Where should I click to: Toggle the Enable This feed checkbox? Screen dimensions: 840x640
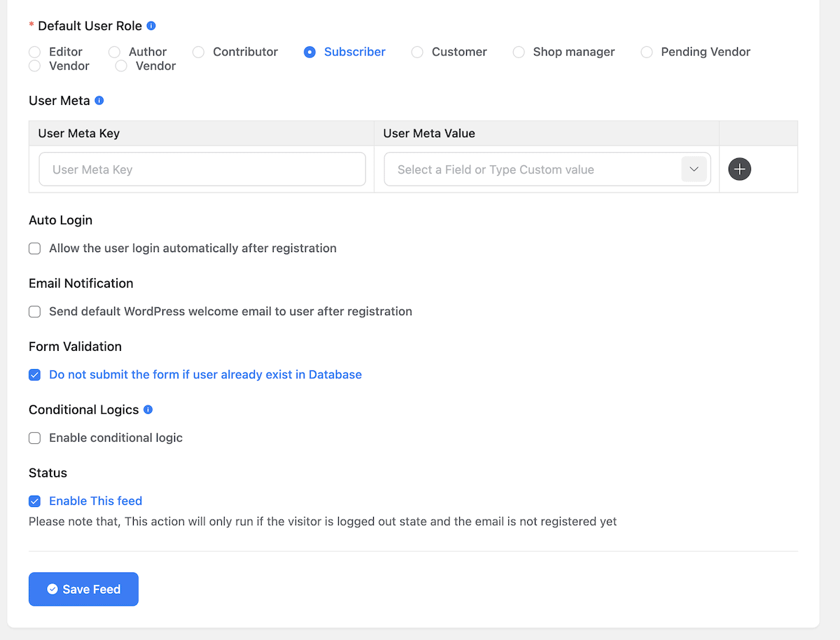coord(34,501)
